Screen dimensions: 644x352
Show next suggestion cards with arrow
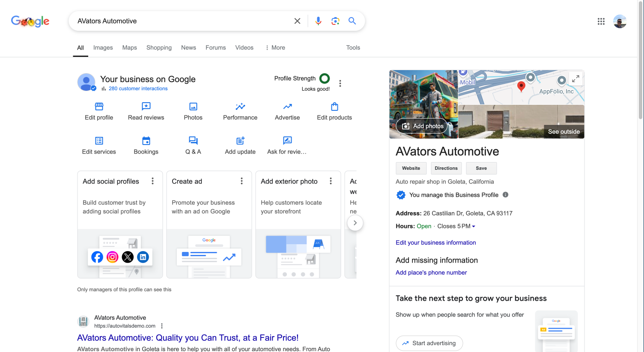coord(355,223)
